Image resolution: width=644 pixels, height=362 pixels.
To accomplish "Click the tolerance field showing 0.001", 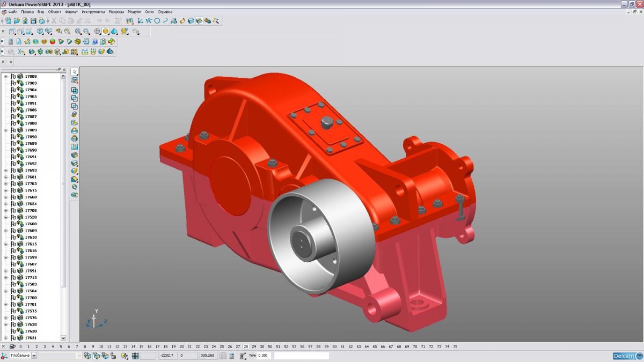I will [263, 356].
